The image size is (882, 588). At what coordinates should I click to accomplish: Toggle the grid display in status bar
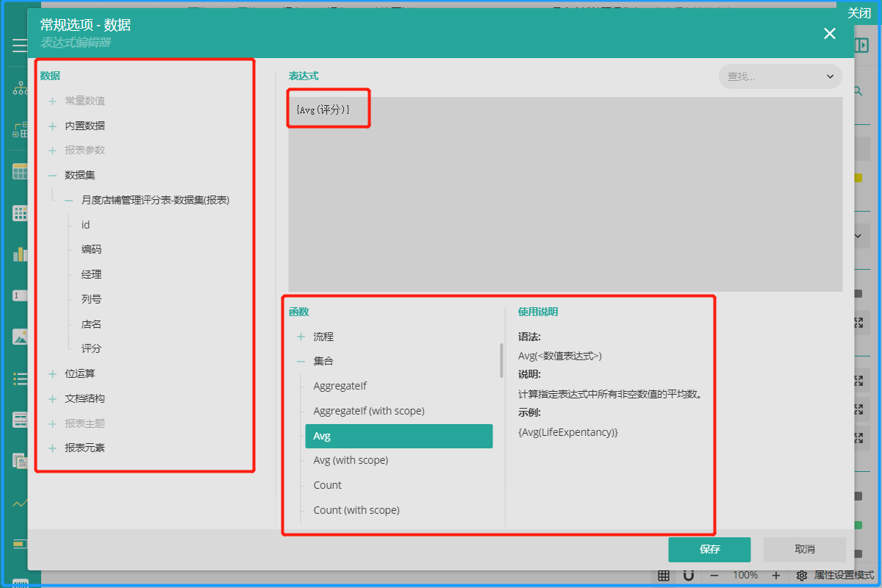(663, 576)
